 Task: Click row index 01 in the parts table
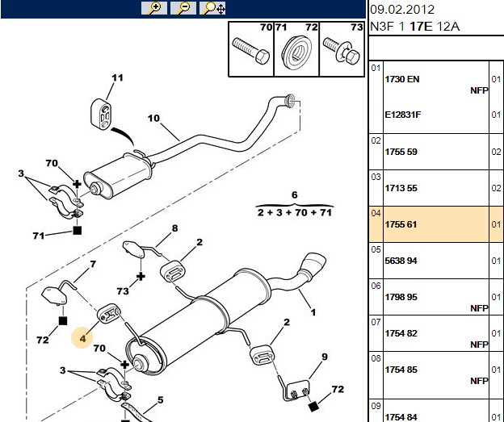click(376, 68)
